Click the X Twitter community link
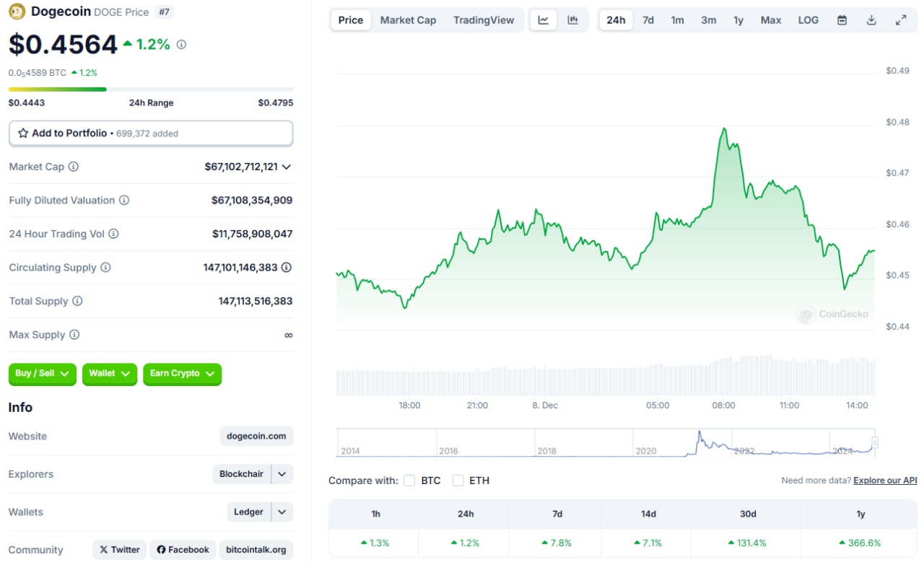This screenshot has width=924, height=562. coord(119,550)
